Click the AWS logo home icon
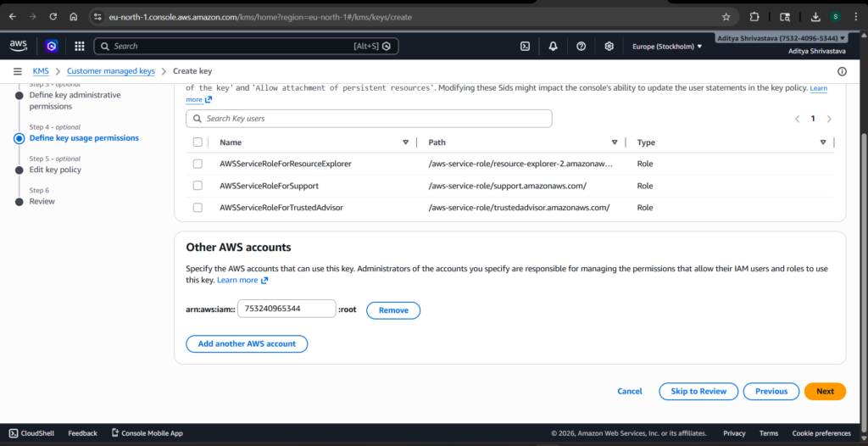868x446 pixels. click(19, 47)
